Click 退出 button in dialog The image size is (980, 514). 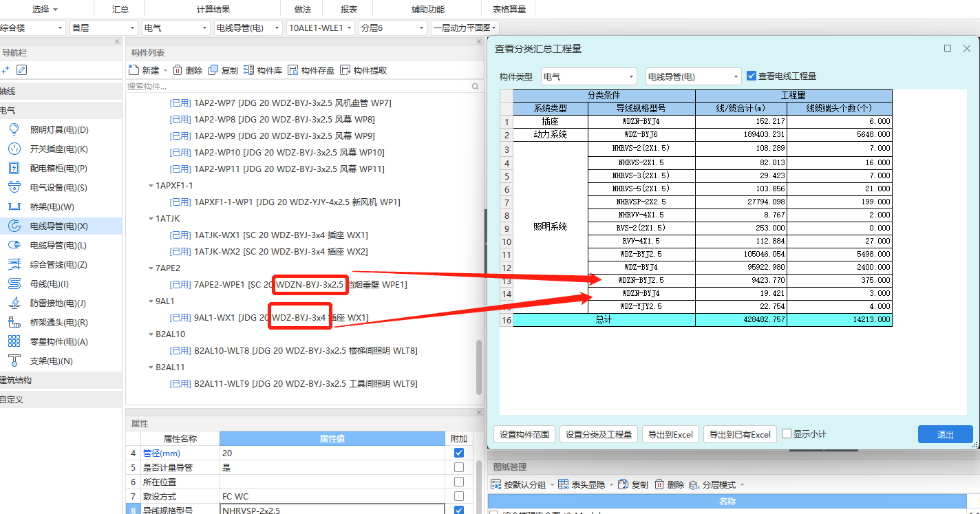coord(946,434)
